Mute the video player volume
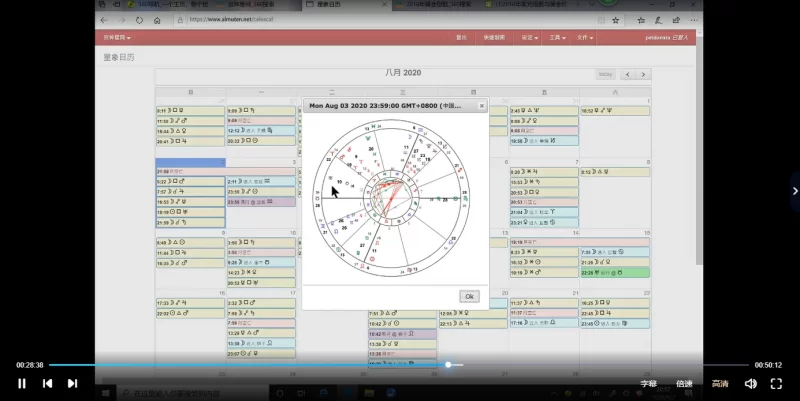Screen dimensions: 800x401 coord(750,383)
